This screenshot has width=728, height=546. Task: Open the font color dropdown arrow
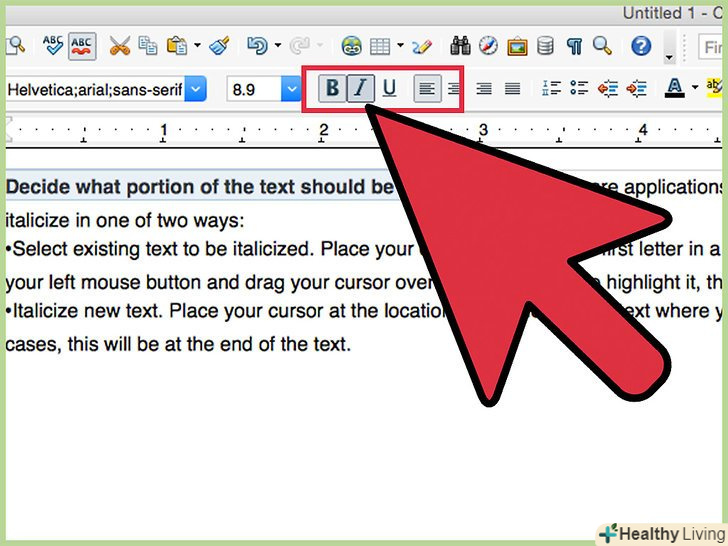695,87
